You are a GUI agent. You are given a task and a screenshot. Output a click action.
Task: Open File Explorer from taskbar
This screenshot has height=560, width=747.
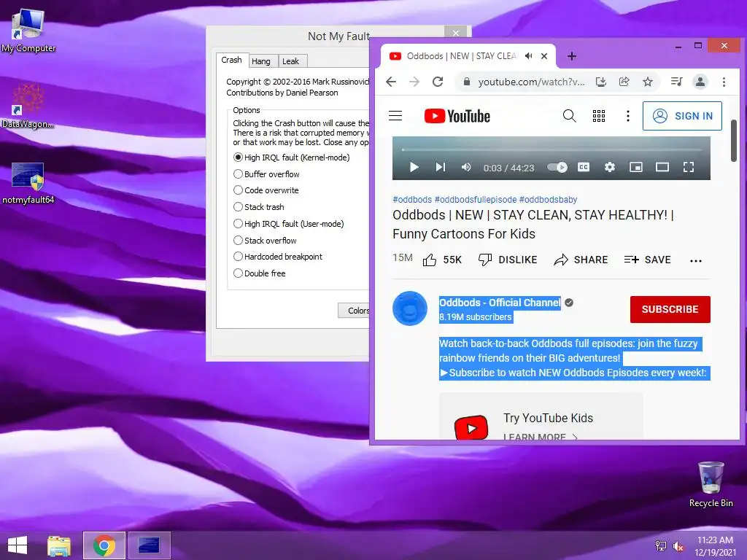click(59, 545)
